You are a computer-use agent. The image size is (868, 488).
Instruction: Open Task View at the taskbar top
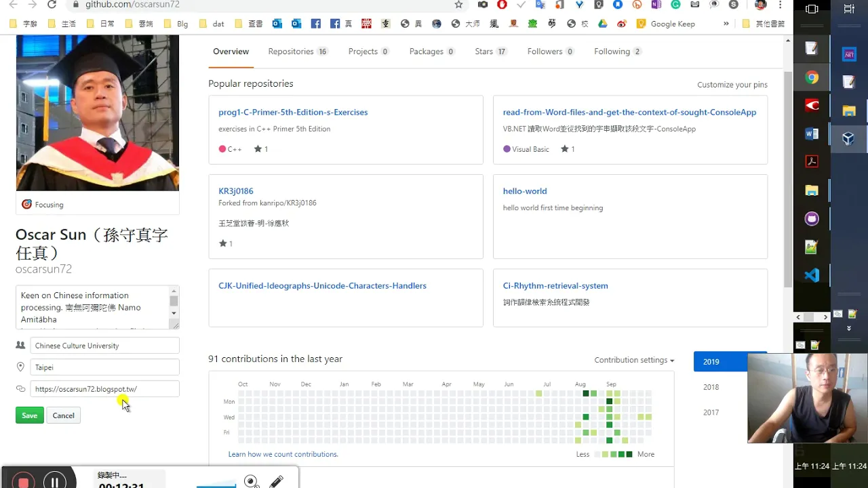(812, 9)
